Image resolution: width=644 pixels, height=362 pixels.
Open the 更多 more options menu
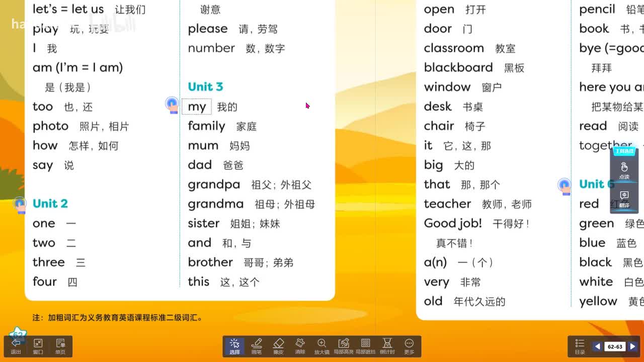point(409,346)
